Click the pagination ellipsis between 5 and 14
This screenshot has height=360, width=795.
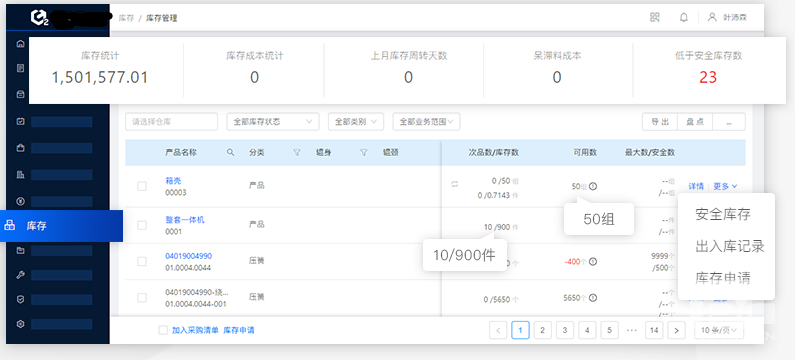(x=632, y=331)
